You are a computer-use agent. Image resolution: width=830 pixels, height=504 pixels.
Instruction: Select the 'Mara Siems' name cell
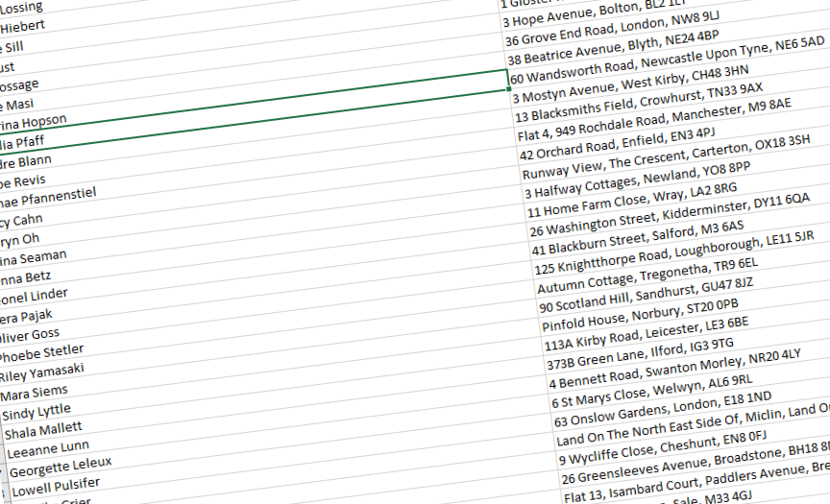pos(35,394)
